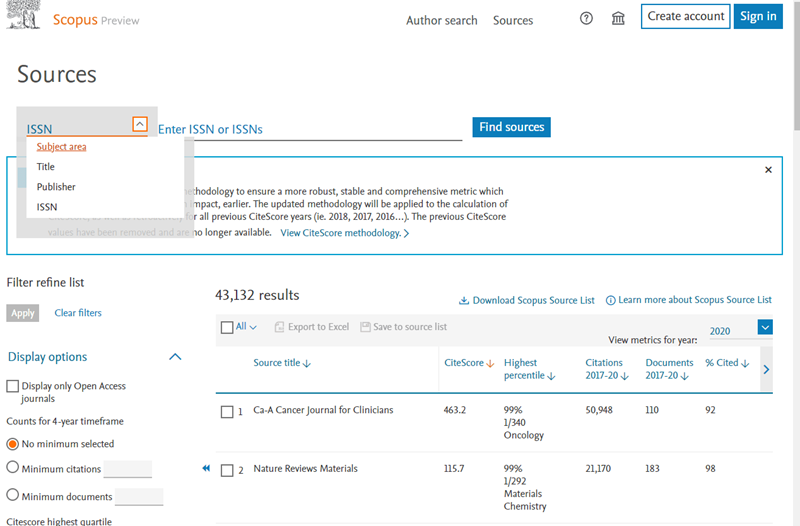This screenshot has height=526, width=800.
Task: Click Export to Excel
Action: tap(312, 327)
